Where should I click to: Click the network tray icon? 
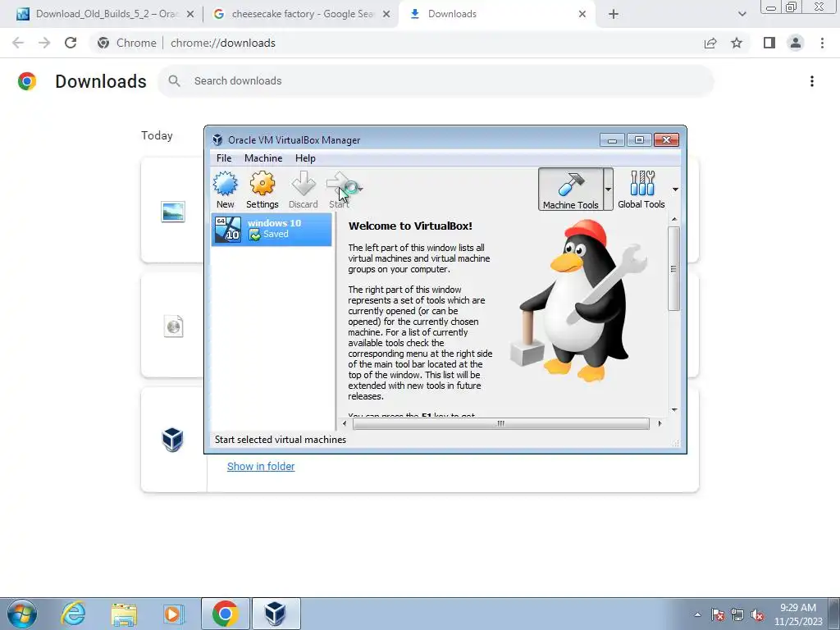coord(737,615)
